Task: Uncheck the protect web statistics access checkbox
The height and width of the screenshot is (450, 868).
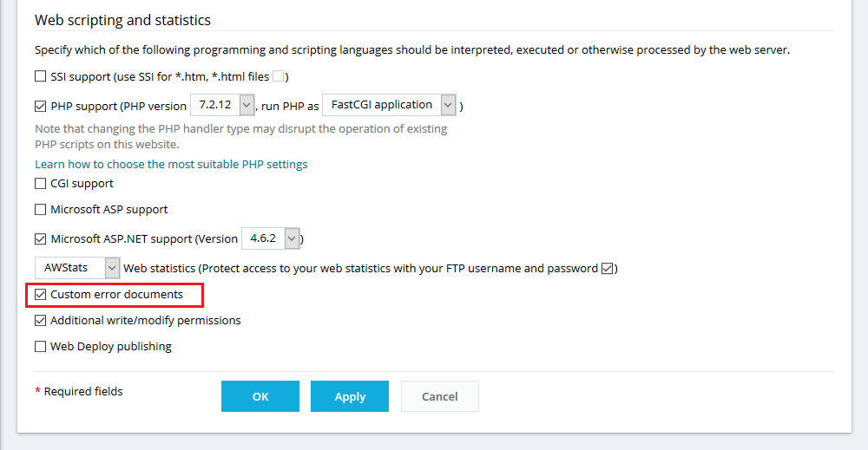Action: click(x=608, y=269)
